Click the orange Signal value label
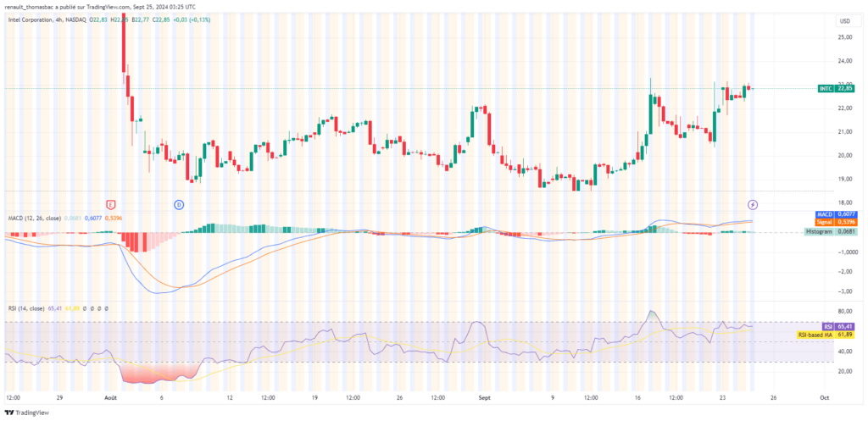The height and width of the screenshot is (421, 868). pos(836,224)
